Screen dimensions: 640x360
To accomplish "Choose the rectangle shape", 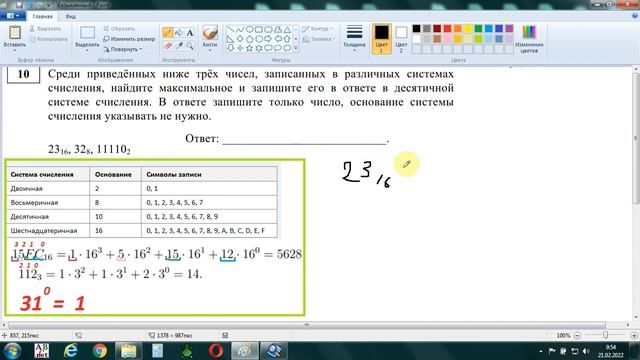I will pyautogui.click(x=259, y=29).
